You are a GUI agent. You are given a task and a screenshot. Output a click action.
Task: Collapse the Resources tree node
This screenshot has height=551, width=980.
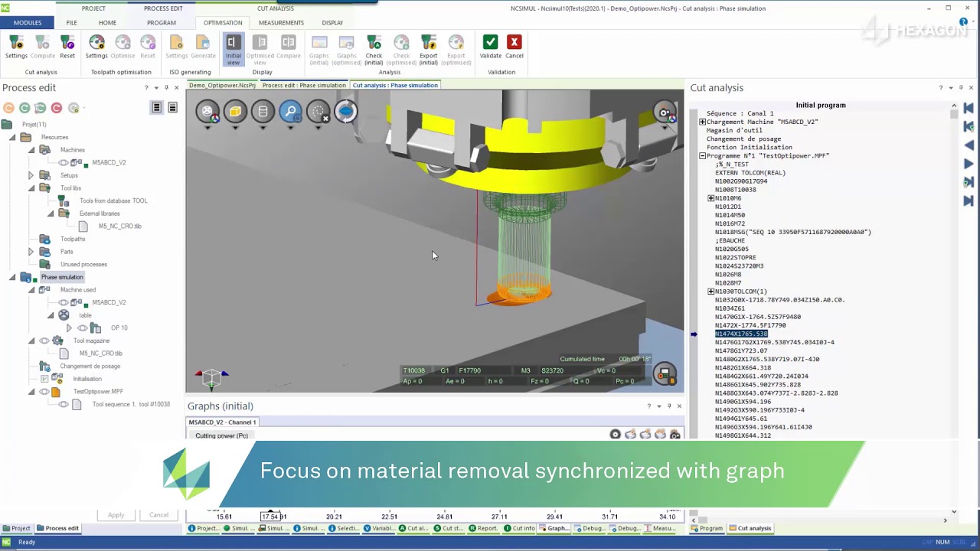[x=12, y=137]
